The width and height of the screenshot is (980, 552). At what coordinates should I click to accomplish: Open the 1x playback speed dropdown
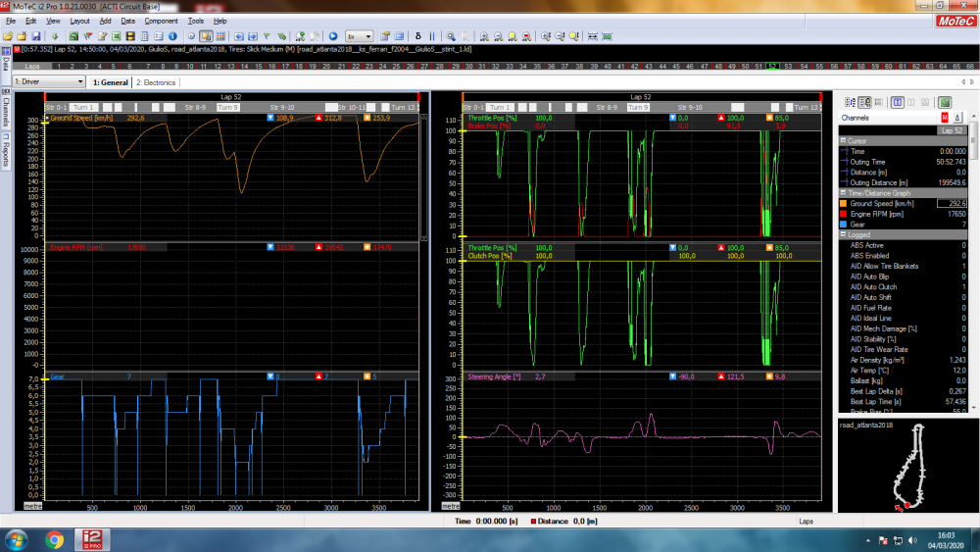point(360,36)
